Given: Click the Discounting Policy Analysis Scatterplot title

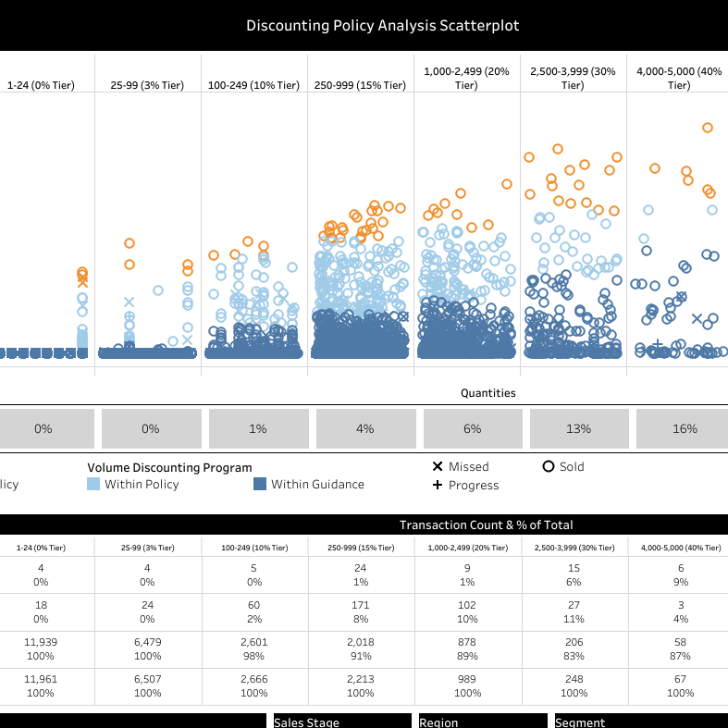Looking at the screenshot, I should click(x=364, y=26).
